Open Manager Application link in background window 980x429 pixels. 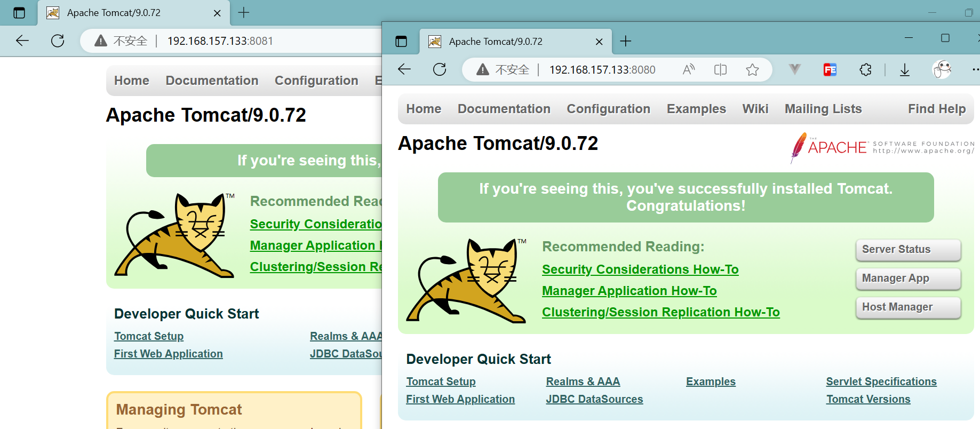point(316,245)
